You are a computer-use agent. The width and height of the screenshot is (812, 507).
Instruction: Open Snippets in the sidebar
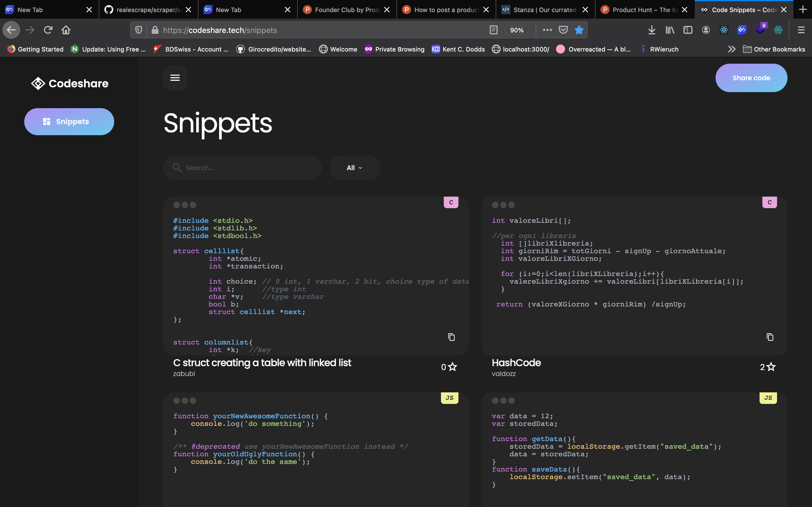pos(69,122)
